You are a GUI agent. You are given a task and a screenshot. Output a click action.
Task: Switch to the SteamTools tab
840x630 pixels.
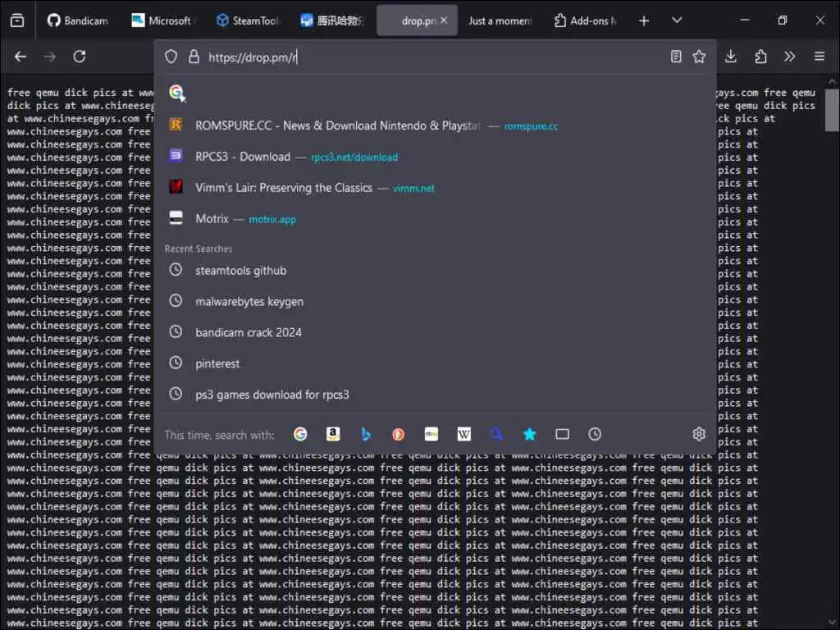pyautogui.click(x=248, y=21)
